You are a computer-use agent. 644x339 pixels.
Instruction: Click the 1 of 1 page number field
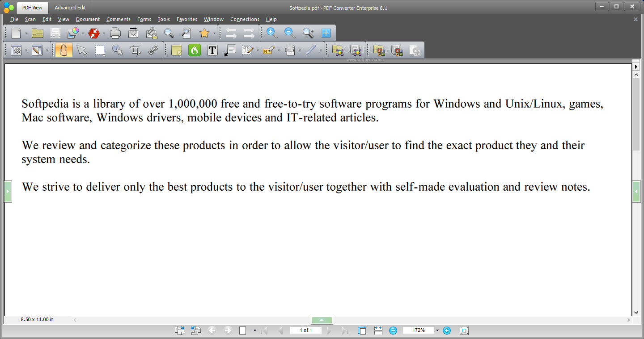click(305, 331)
